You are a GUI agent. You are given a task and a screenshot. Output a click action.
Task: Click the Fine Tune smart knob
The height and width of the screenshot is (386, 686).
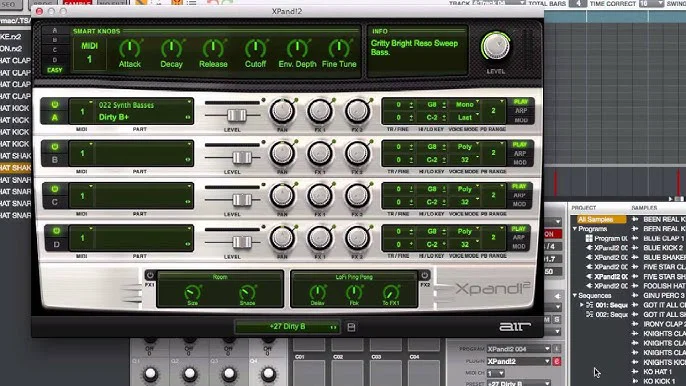click(339, 49)
